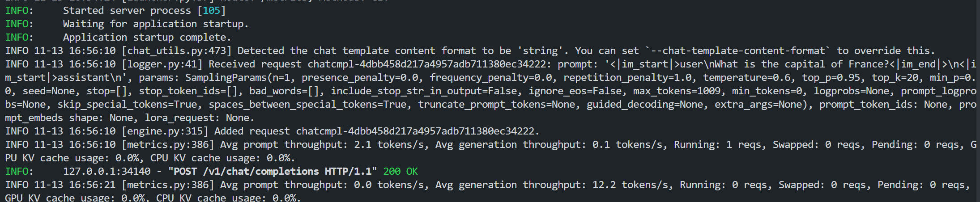Click the 127.0.0.1:34140 client address
The width and height of the screenshot is (980, 202).
point(107,171)
